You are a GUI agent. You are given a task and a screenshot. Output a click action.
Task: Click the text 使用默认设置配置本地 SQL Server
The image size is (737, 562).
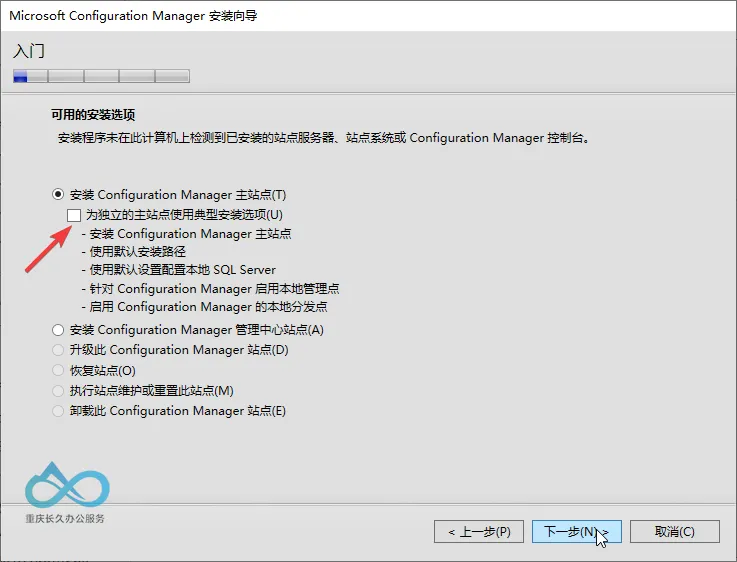(x=182, y=270)
